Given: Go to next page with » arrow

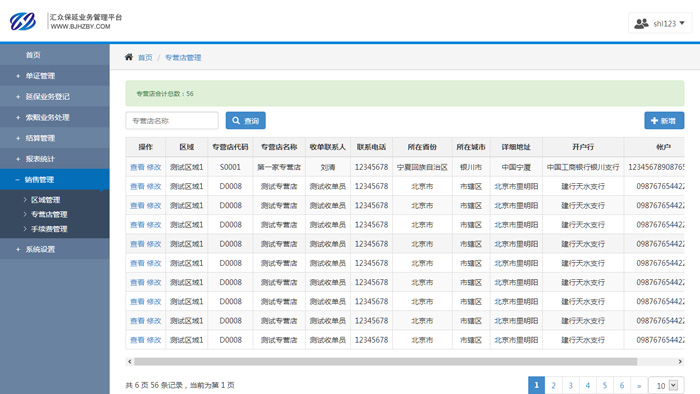Looking at the screenshot, I should tap(639, 386).
